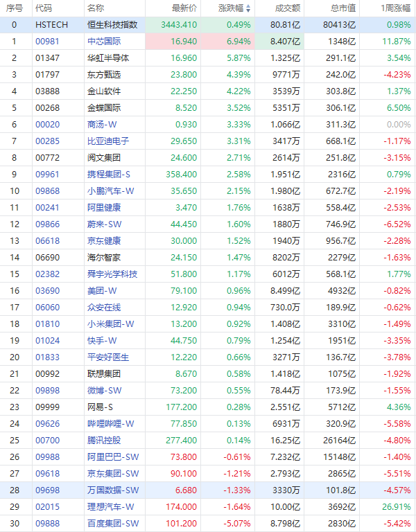Select 联想集团 name cell
Screen dimensions: 416x532
tap(104, 374)
